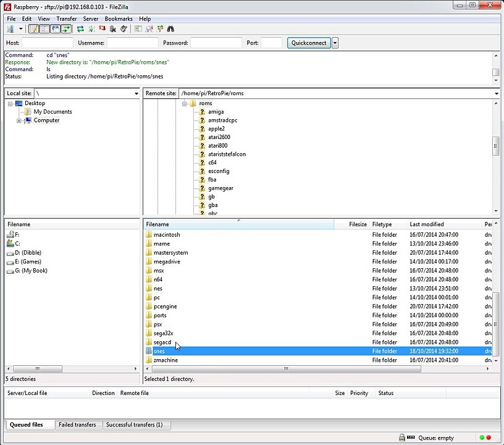Select c64 folder in remote tree
Screen dimensions: 504x445
click(x=212, y=163)
